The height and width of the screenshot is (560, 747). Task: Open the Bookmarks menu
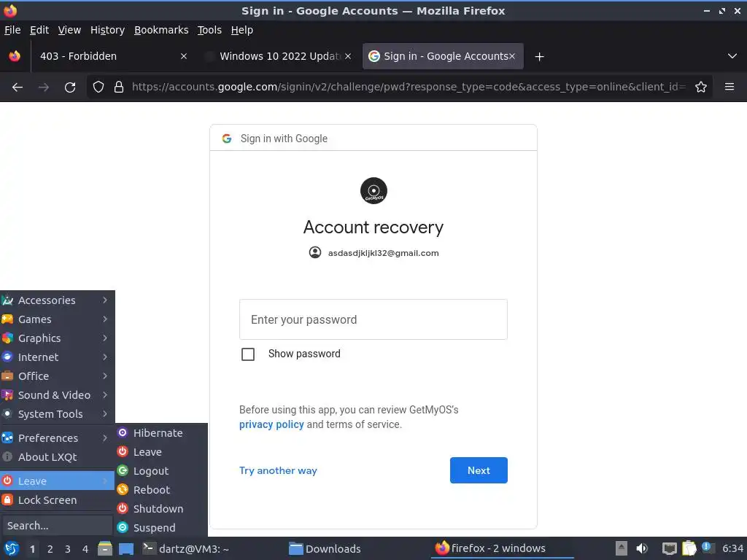[x=161, y=30]
